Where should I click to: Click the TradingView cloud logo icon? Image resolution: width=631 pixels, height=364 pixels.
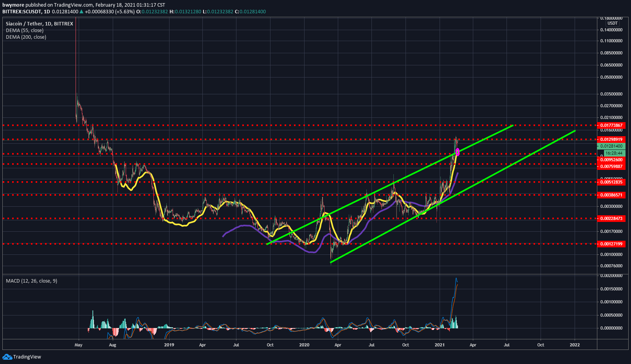click(x=7, y=357)
